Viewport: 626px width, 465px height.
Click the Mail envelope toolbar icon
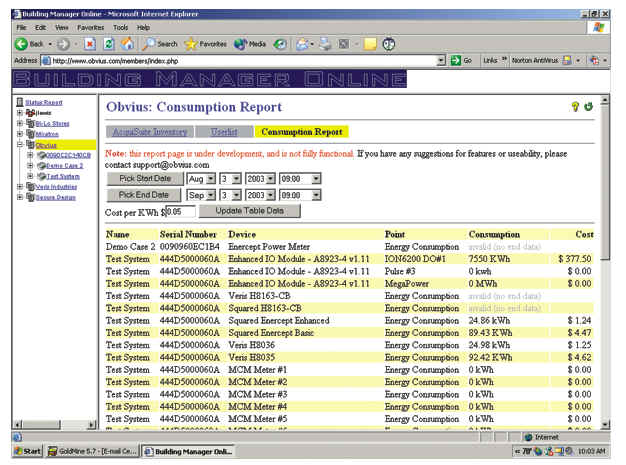[302, 44]
